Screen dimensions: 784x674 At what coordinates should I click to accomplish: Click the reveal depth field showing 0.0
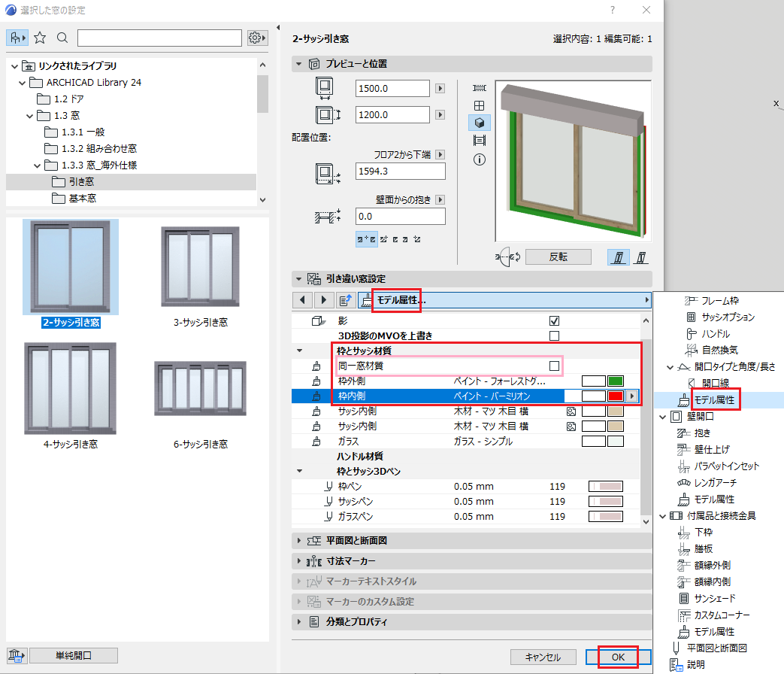point(401,216)
